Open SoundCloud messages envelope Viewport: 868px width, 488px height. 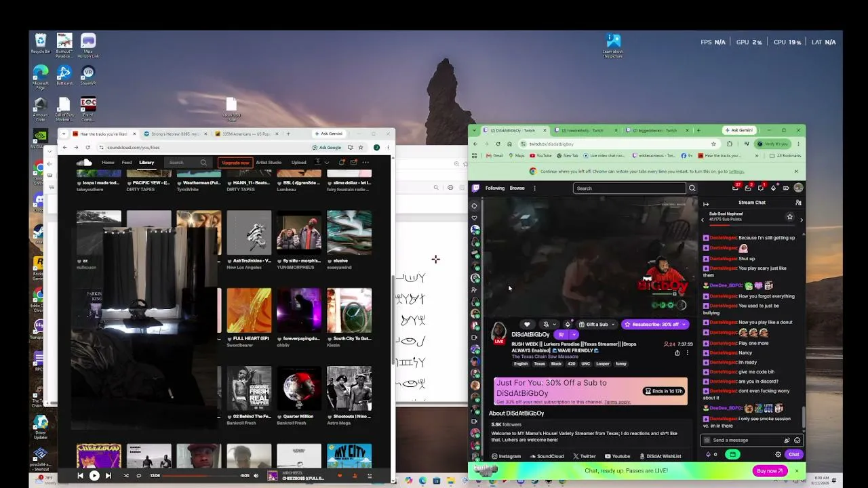(x=353, y=163)
